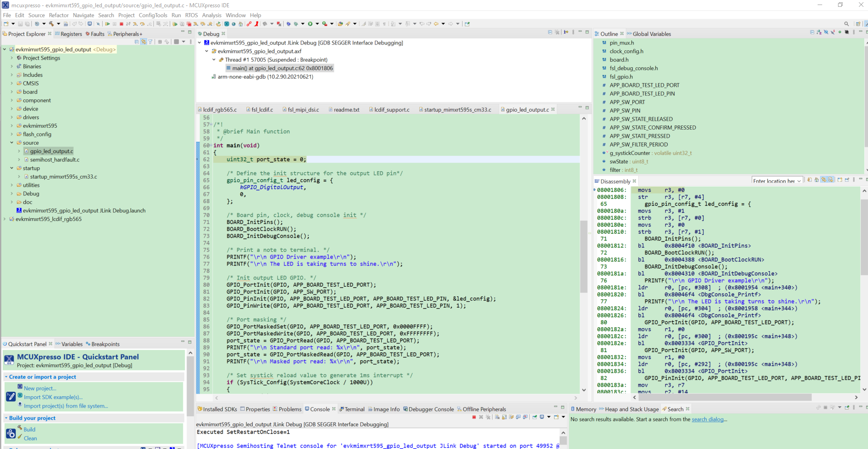
Task: Click the Save icon in main toolbar
Action: (x=20, y=23)
